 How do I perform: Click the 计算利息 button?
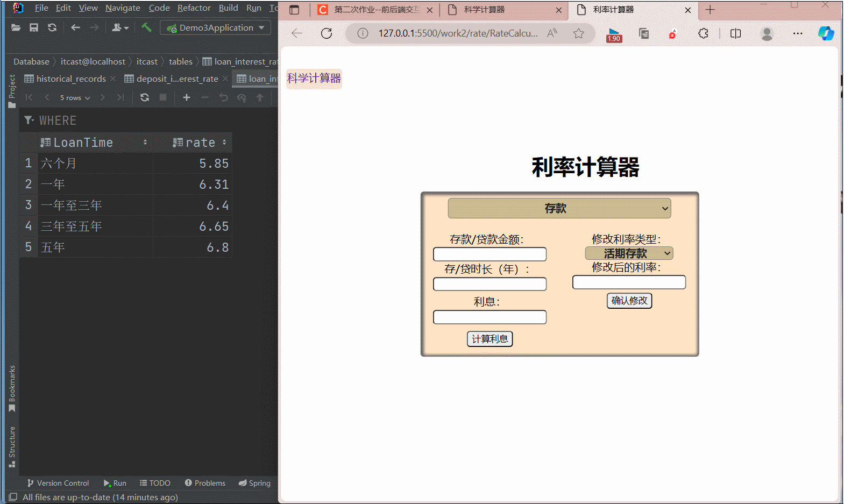coord(490,339)
